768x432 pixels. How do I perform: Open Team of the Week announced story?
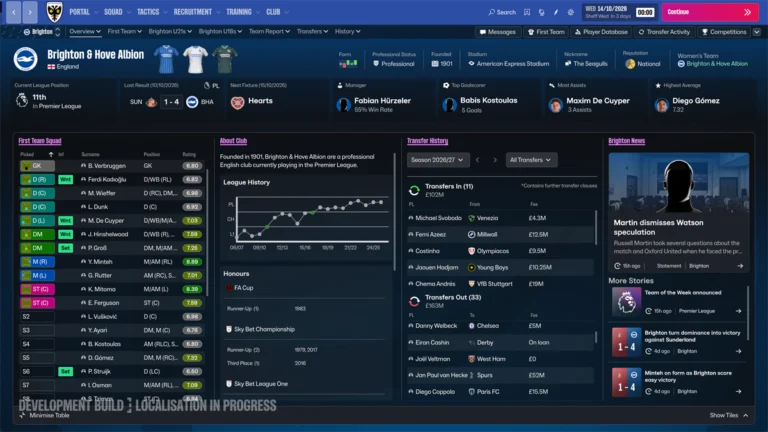point(678,301)
